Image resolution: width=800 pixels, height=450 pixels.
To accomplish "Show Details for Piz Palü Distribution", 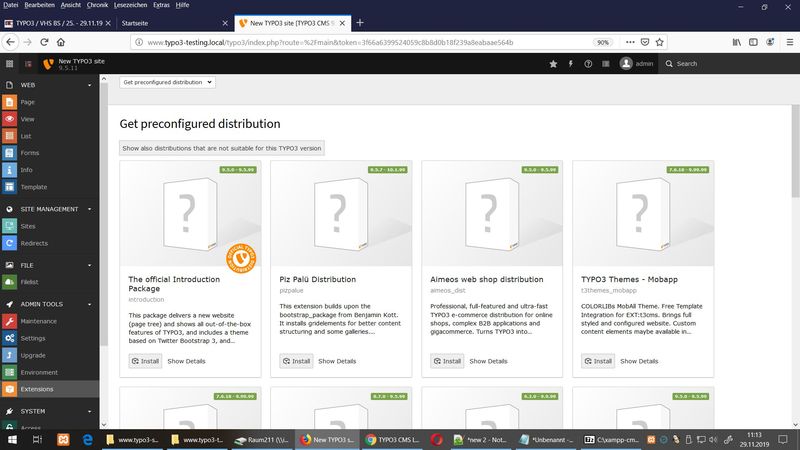I will click(x=337, y=361).
